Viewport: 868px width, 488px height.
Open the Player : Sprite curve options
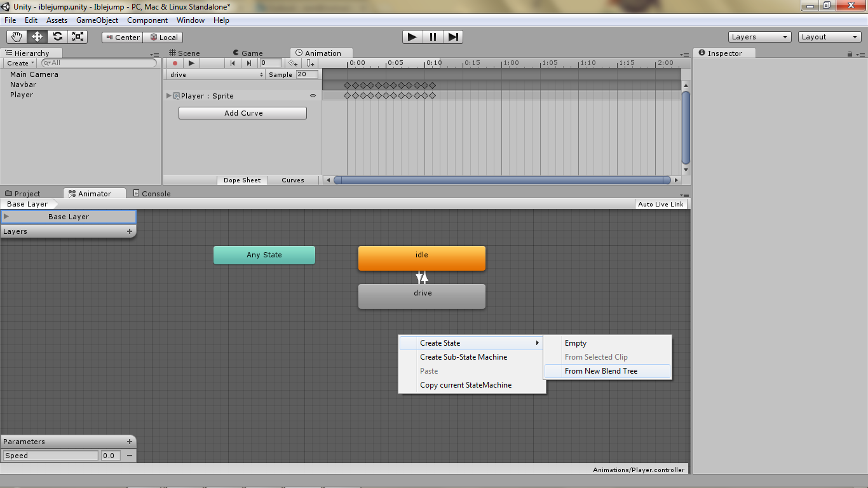pos(313,96)
